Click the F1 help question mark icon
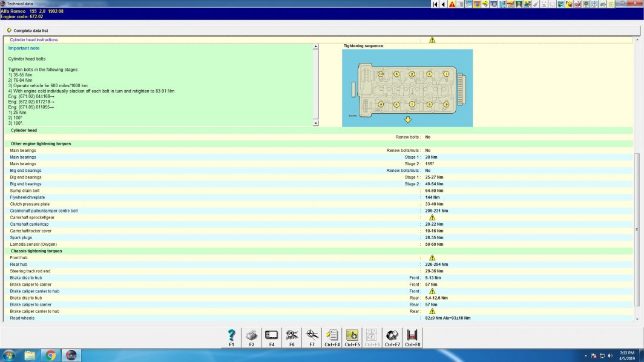Image resolution: width=644 pixels, height=362 pixels. pos(231,335)
